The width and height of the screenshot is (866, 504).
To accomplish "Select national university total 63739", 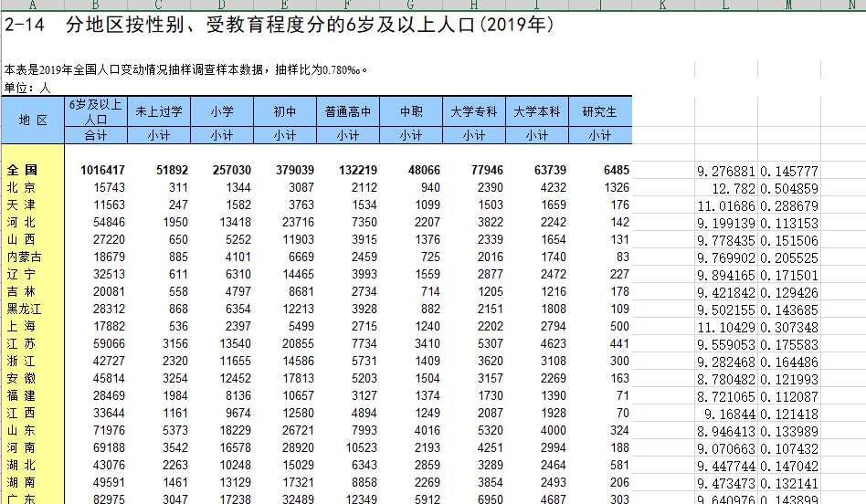I will click(550, 170).
